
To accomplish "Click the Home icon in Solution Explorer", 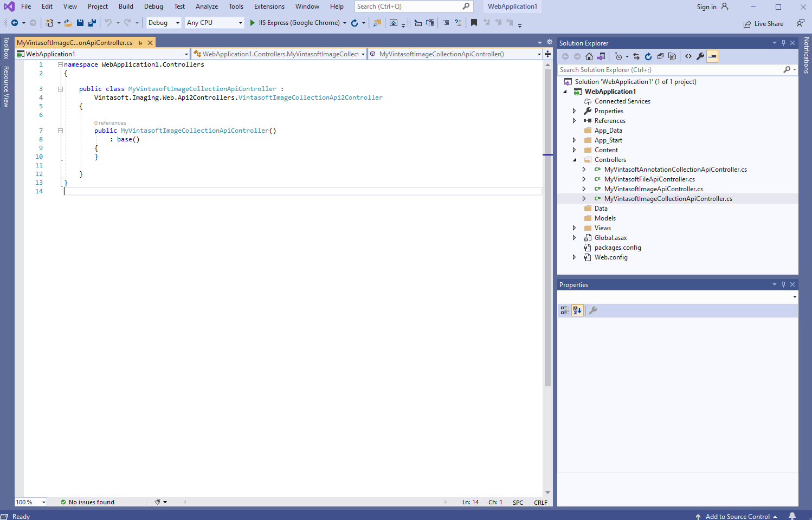I will [x=589, y=56].
